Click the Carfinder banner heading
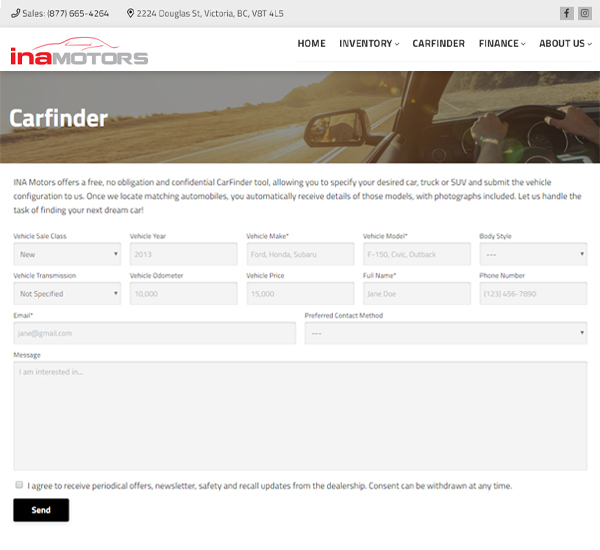The image size is (600, 550). point(59,118)
